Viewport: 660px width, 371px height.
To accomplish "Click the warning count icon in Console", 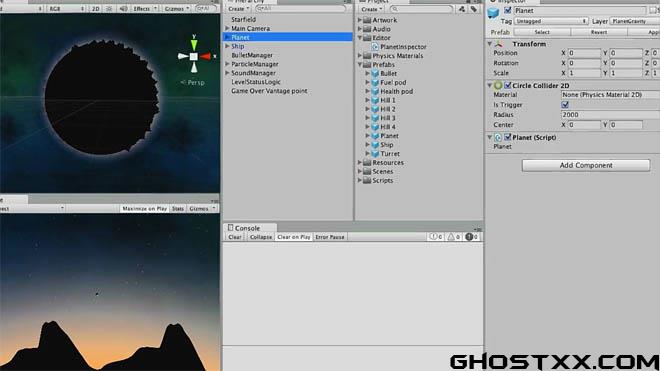I will tap(451, 237).
